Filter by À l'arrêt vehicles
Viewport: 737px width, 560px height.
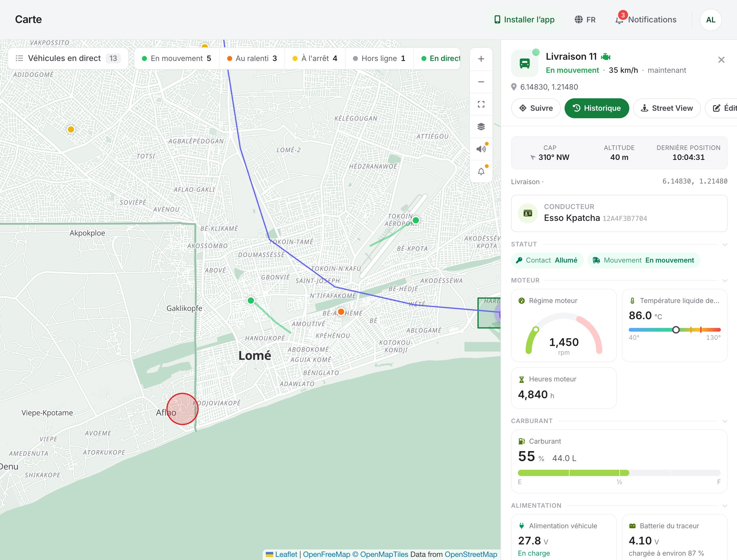(315, 58)
